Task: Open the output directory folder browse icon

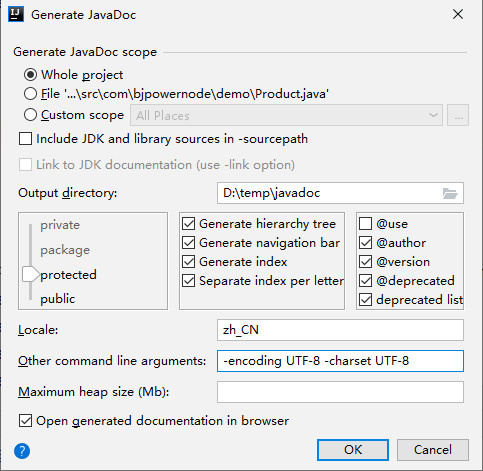Action: (x=450, y=193)
